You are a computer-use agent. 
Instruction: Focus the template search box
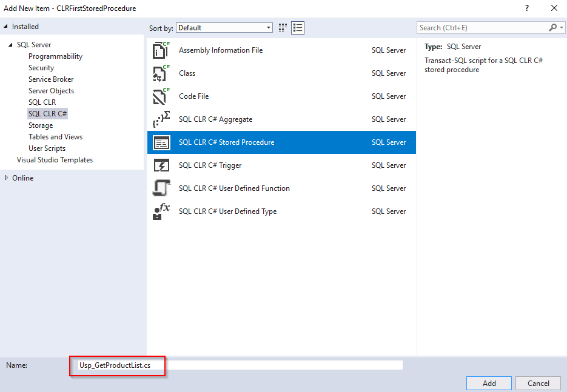point(482,28)
